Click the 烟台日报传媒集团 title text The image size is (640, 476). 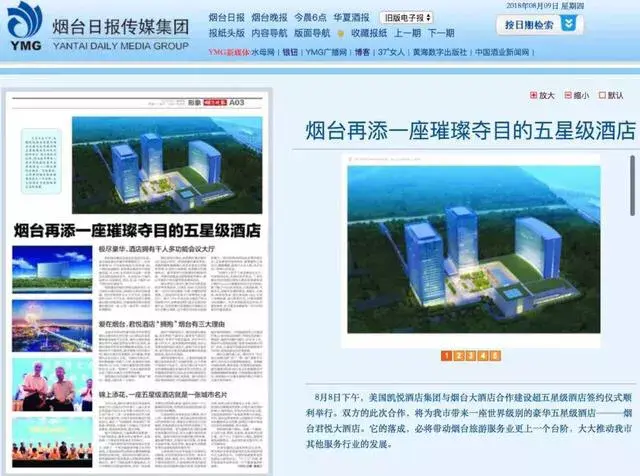point(120,27)
